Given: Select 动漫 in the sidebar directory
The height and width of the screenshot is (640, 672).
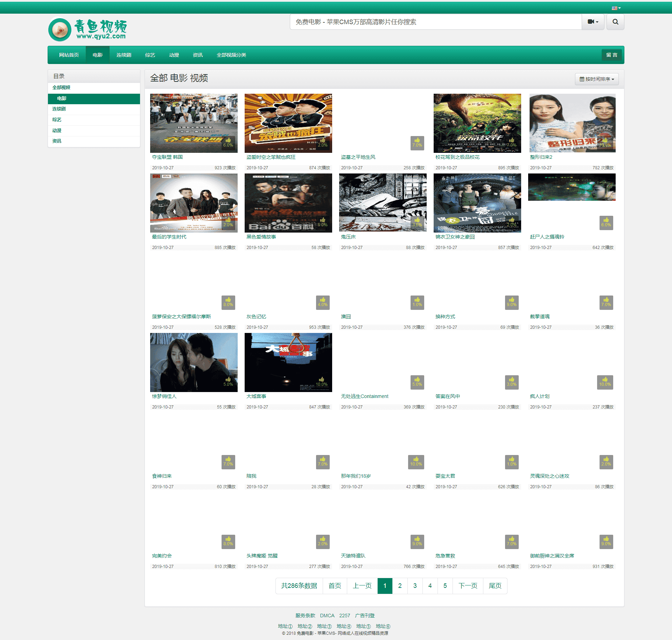Looking at the screenshot, I should click(x=57, y=130).
